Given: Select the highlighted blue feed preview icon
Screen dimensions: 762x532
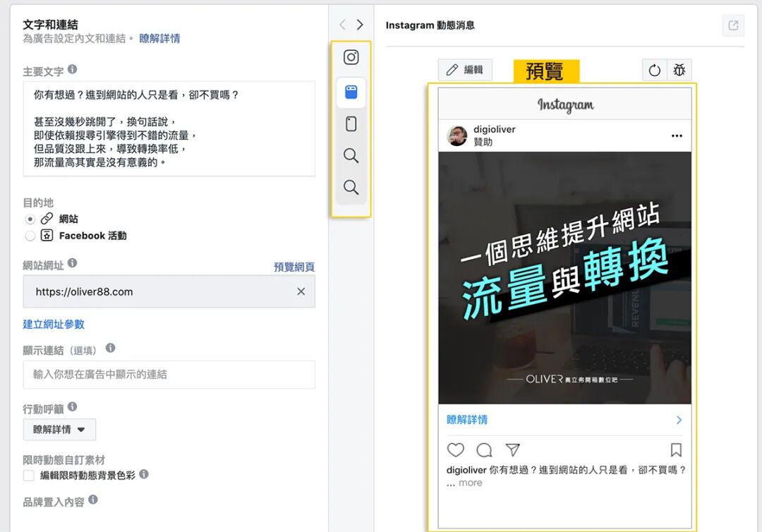Looking at the screenshot, I should click(351, 92).
